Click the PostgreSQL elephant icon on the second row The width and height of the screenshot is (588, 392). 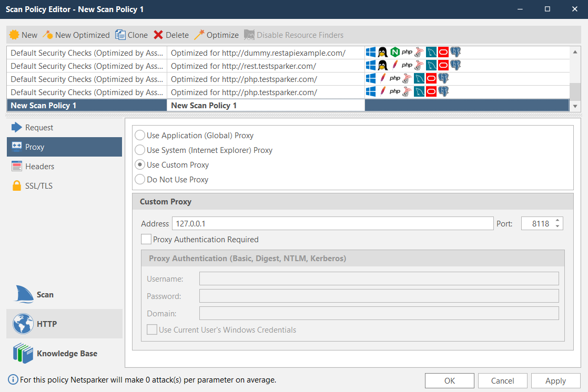(x=455, y=65)
